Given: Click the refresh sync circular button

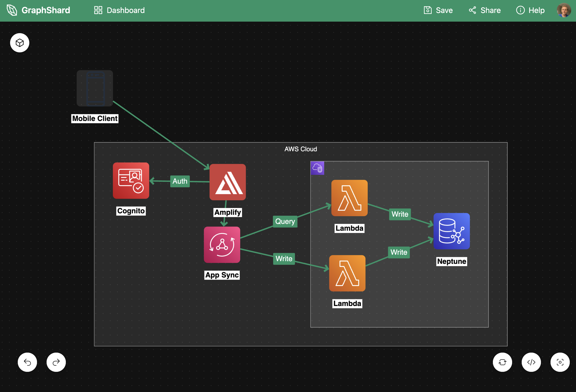Looking at the screenshot, I should 502,362.
